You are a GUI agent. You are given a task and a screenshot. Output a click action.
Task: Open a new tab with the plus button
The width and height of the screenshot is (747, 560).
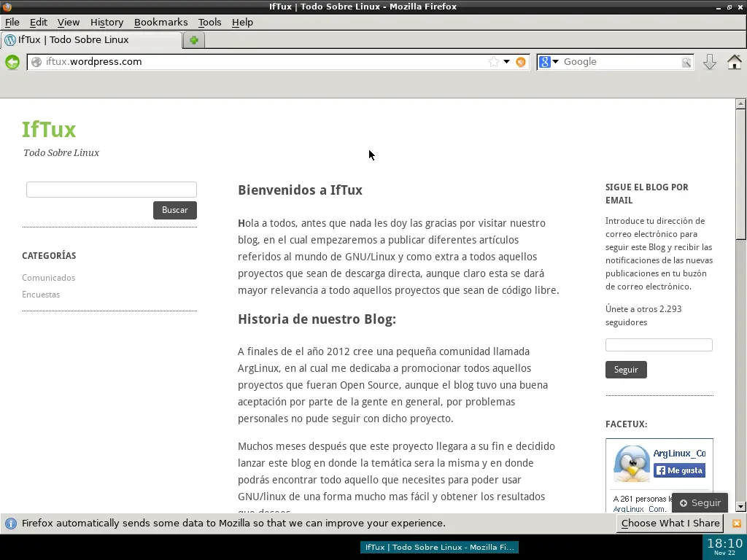(x=194, y=41)
